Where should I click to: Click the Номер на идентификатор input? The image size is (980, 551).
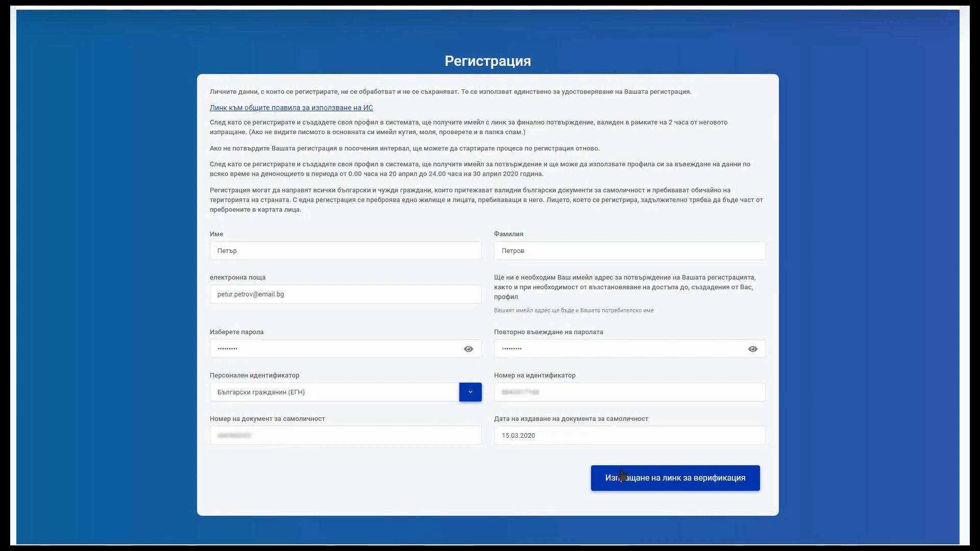pyautogui.click(x=629, y=392)
